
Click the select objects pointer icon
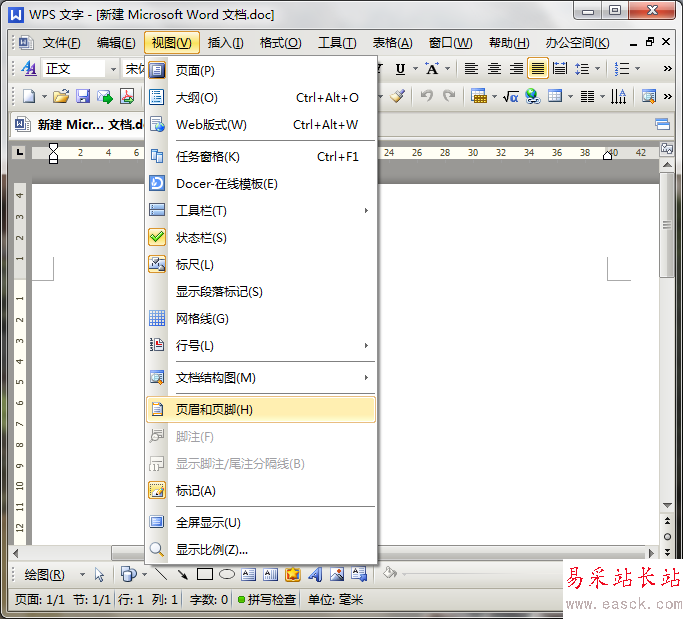pyautogui.click(x=99, y=575)
